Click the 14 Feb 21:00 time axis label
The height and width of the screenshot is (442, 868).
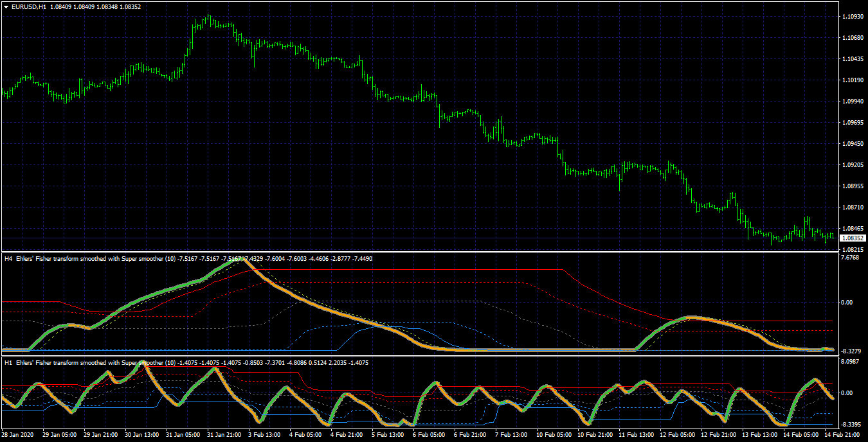click(842, 435)
